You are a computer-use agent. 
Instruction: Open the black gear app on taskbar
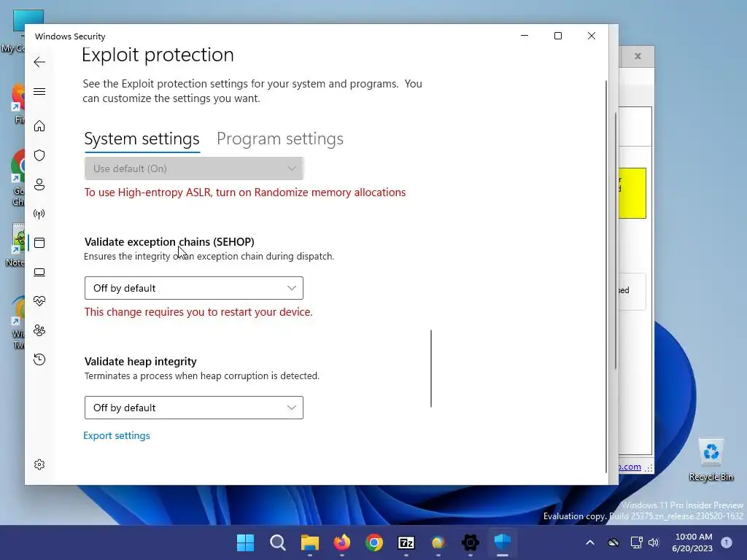click(471, 542)
